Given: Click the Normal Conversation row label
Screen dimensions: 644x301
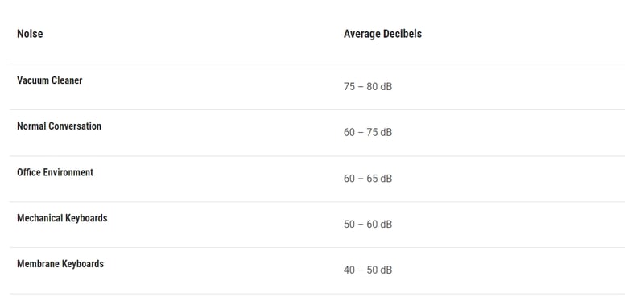Looking at the screenshot, I should pos(59,126).
